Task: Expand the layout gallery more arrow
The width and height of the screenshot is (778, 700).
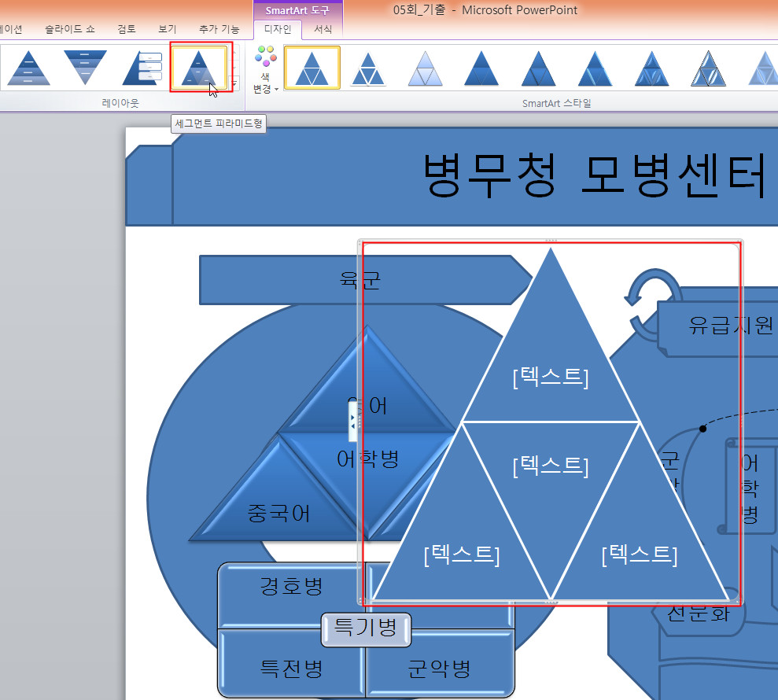Action: tap(234, 83)
